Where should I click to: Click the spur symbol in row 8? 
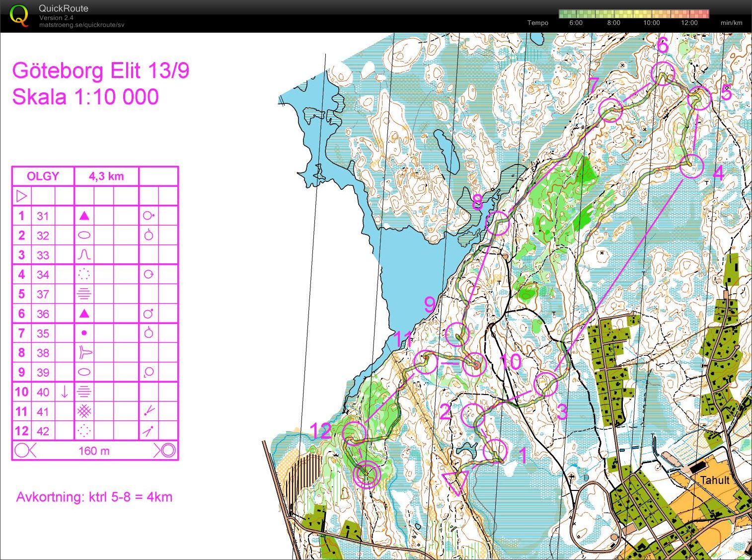click(x=85, y=353)
